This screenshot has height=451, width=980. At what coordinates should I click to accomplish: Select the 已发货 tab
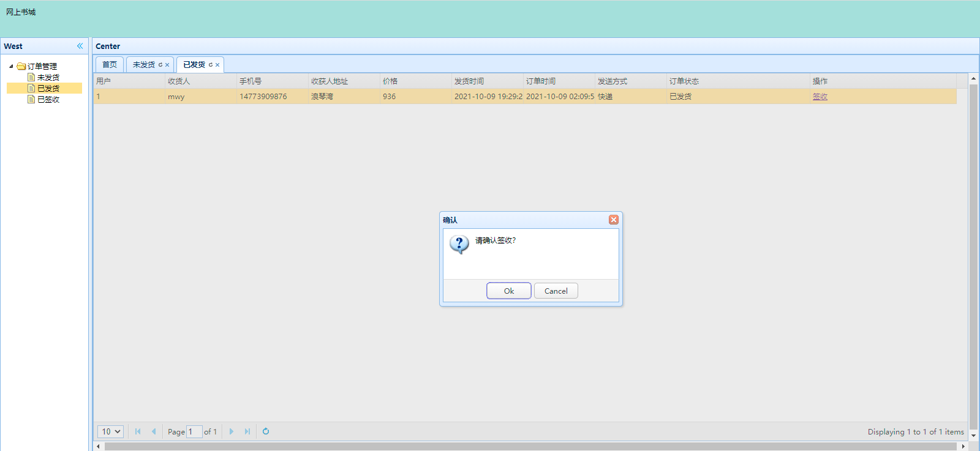194,64
